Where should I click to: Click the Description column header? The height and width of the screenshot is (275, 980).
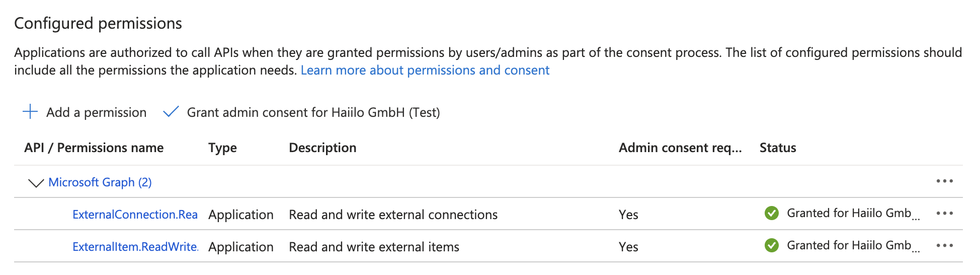coord(322,148)
